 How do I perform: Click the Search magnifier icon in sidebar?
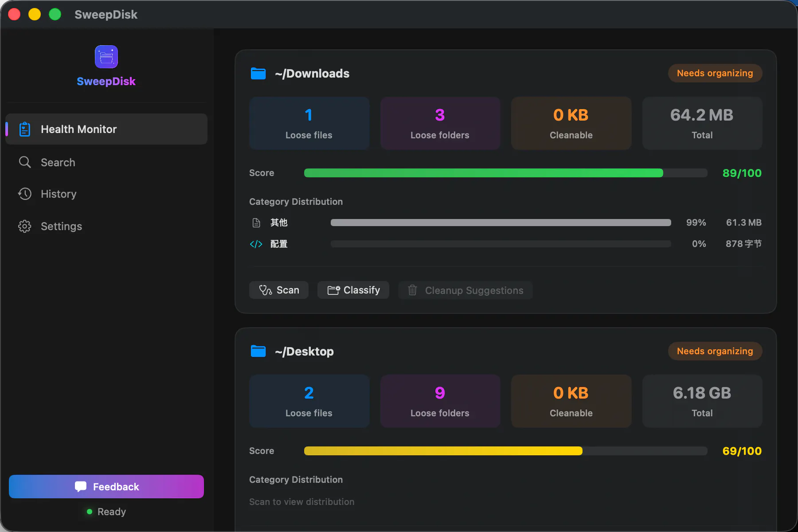(x=25, y=162)
